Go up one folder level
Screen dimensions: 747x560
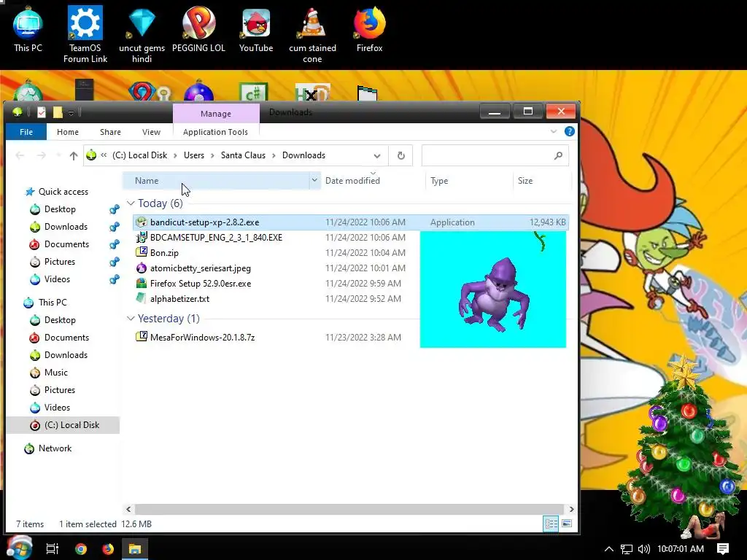[74, 155]
